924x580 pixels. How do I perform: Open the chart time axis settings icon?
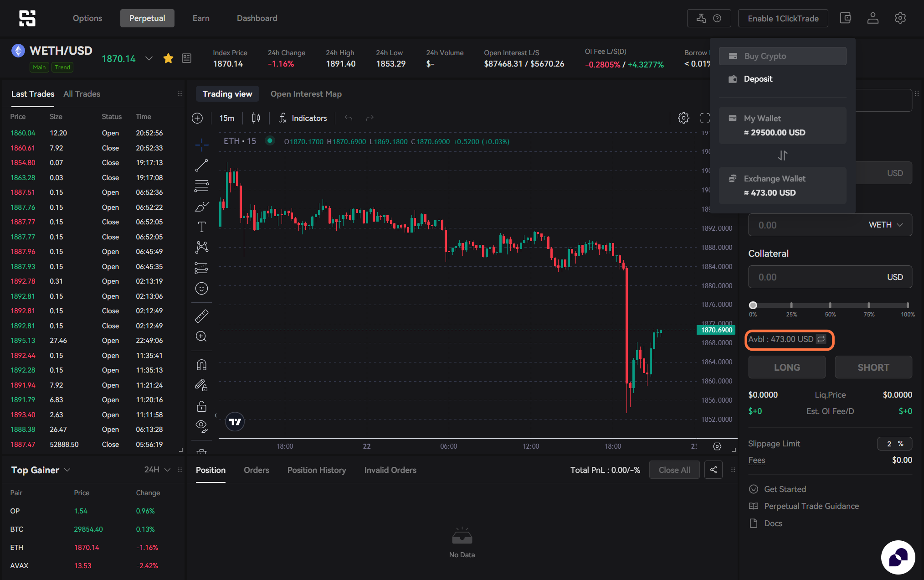pyautogui.click(x=717, y=446)
